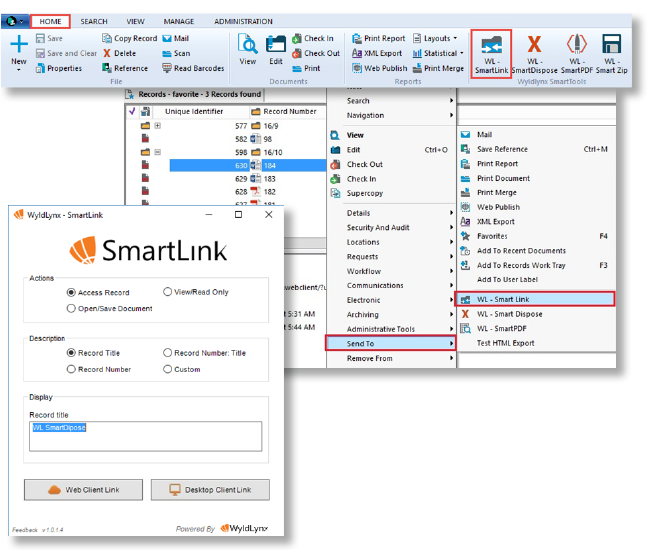Select Record Number description option

(71, 369)
